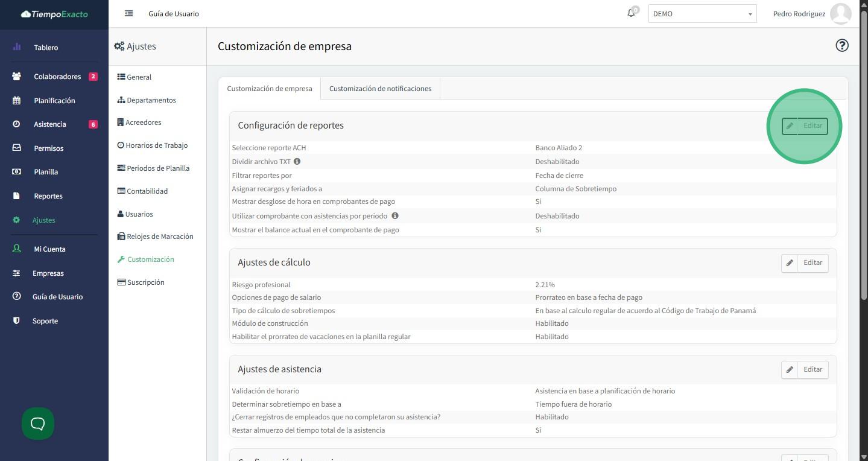The height and width of the screenshot is (461, 868).
Task: Open the help question mark icon
Action: pos(842,46)
